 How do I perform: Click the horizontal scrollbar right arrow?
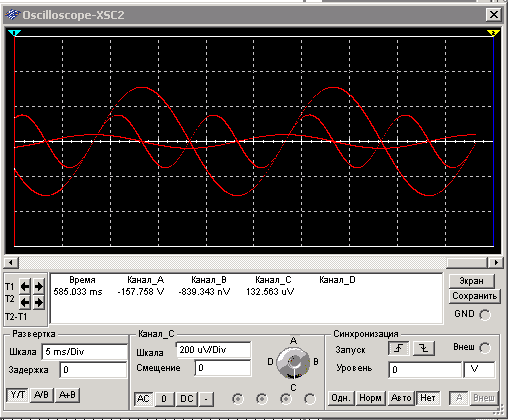(496, 263)
